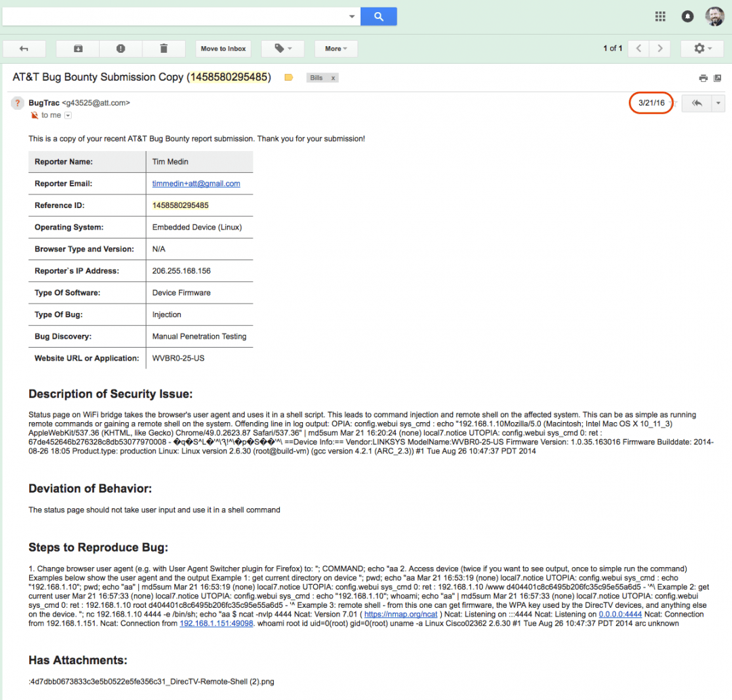Screen dimensions: 732x700
Task: Open the settings gear menu
Action: click(703, 49)
